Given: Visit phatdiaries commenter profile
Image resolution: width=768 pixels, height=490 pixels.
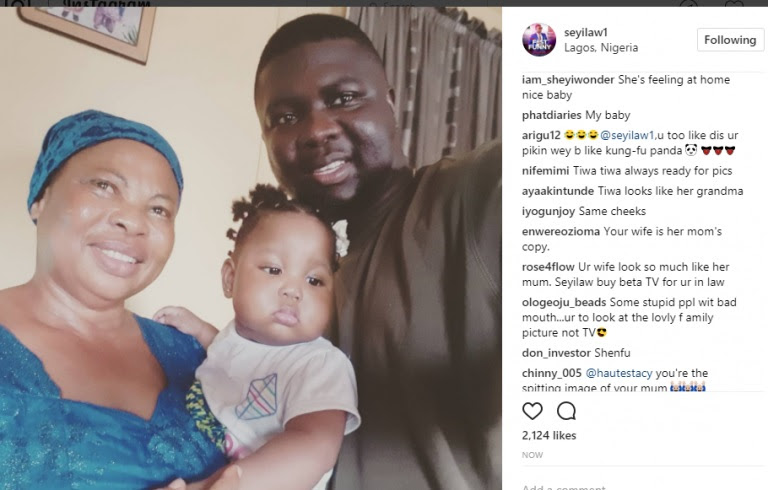Looking at the screenshot, I should [552, 116].
